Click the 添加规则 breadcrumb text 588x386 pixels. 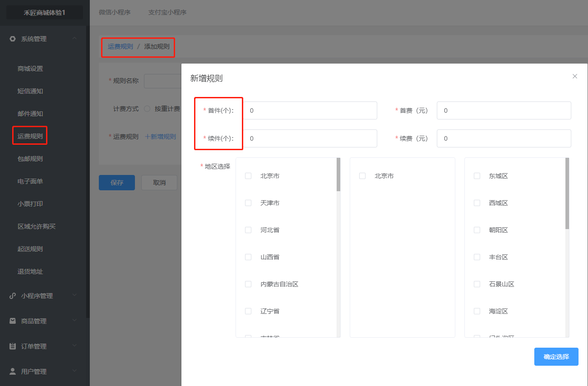tap(157, 46)
